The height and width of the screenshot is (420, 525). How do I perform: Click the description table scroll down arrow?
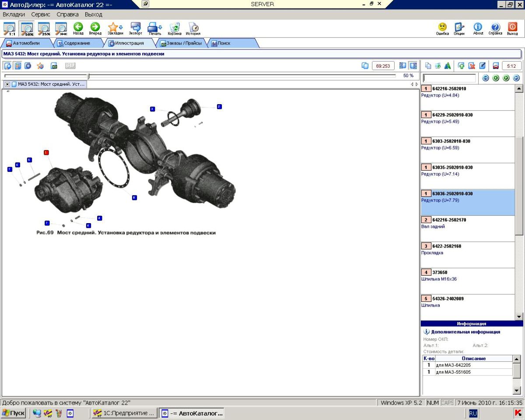coord(517,391)
